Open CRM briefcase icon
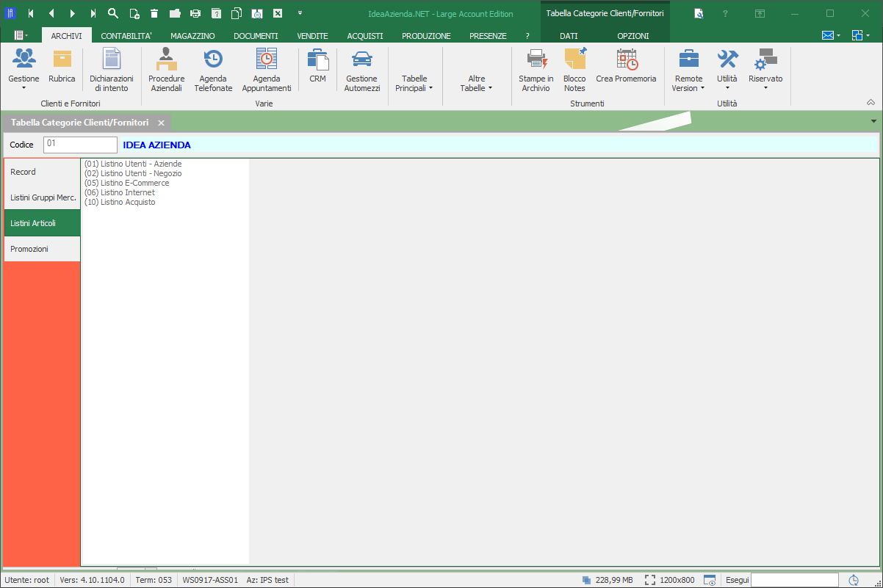 317,66
